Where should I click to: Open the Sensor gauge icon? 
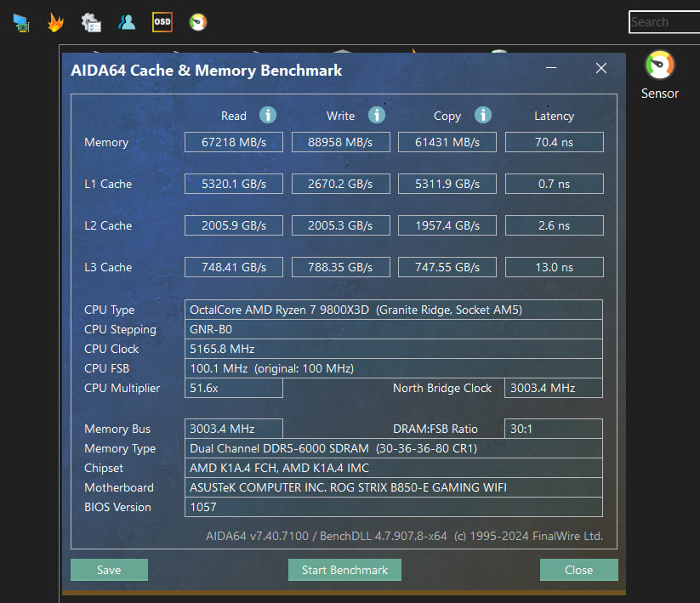(x=659, y=65)
